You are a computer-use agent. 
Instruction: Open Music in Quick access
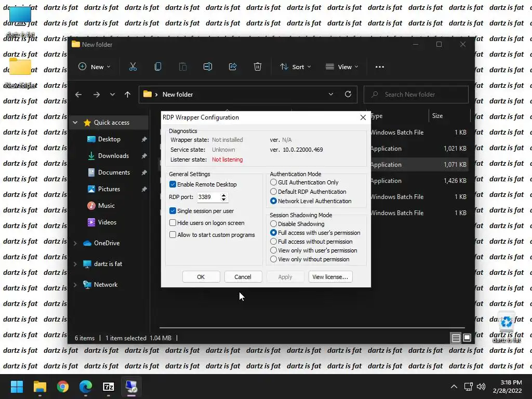pos(106,206)
